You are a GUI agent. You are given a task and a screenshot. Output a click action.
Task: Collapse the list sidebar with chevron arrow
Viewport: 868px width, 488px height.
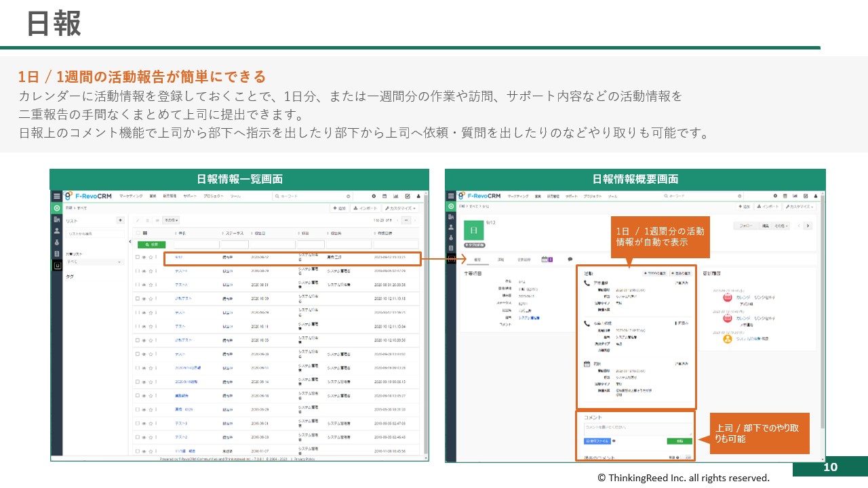click(130, 241)
